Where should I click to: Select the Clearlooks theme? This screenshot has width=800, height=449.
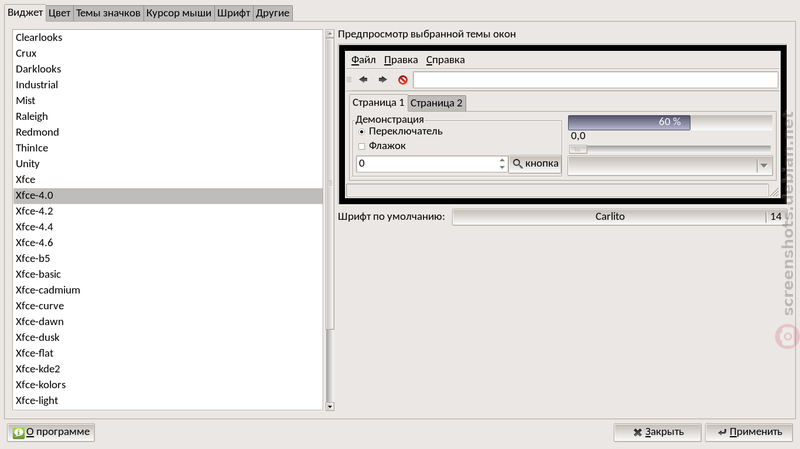click(168, 37)
